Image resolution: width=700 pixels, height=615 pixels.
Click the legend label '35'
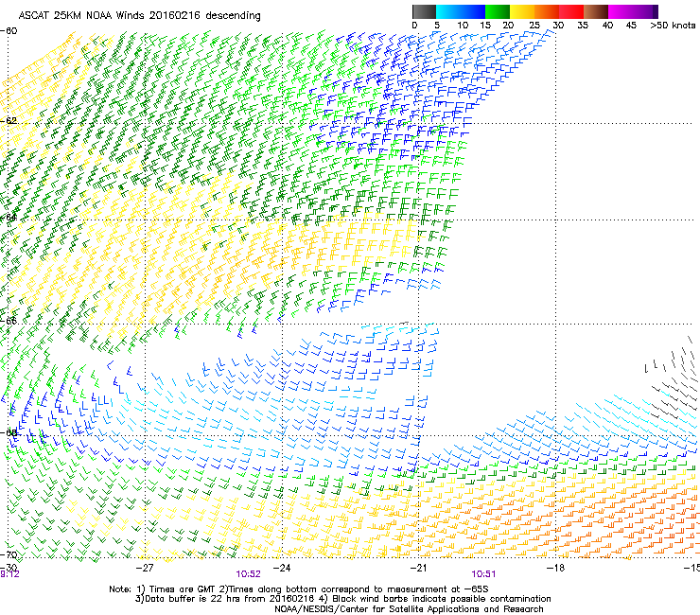coord(583,26)
